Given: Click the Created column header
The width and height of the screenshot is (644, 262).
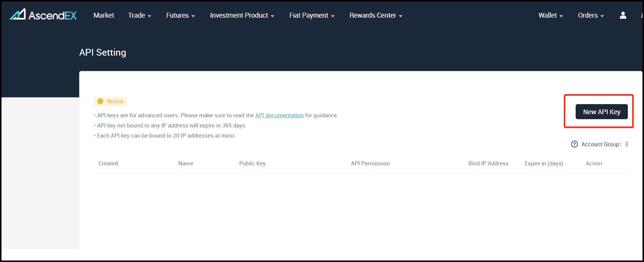Looking at the screenshot, I should pyautogui.click(x=108, y=164).
